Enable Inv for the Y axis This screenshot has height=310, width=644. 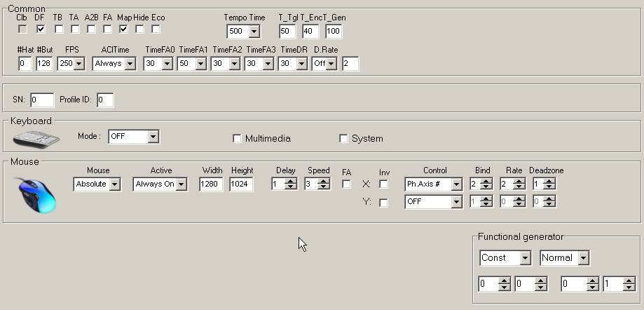pos(383,203)
